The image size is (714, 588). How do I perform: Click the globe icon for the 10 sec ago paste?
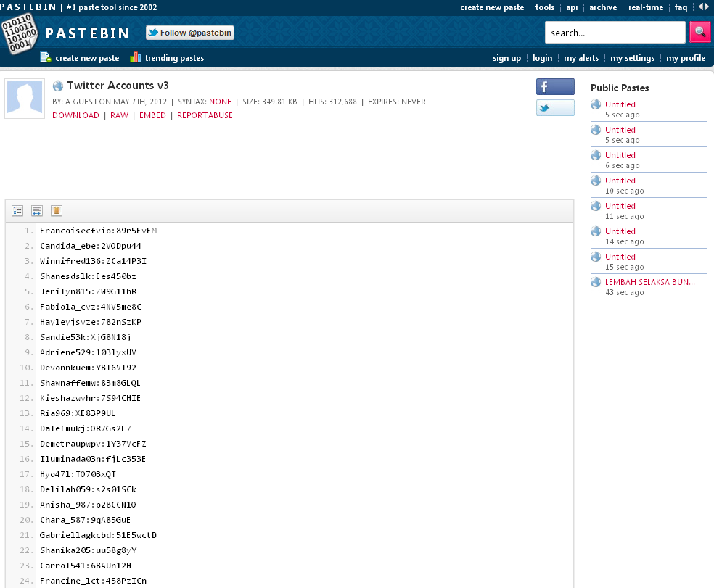point(596,181)
